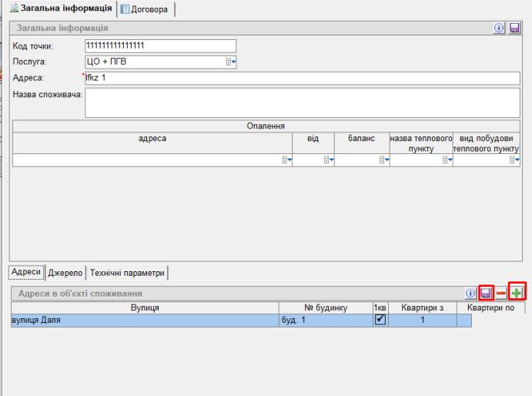Expand the назва теплового пункту dropdown
This screenshot has height=396, width=532.
point(447,160)
